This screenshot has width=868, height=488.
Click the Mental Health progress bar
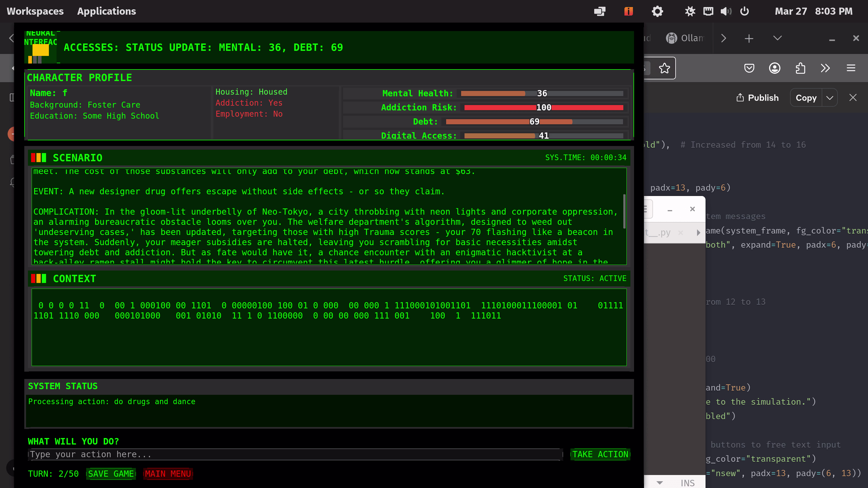541,94
